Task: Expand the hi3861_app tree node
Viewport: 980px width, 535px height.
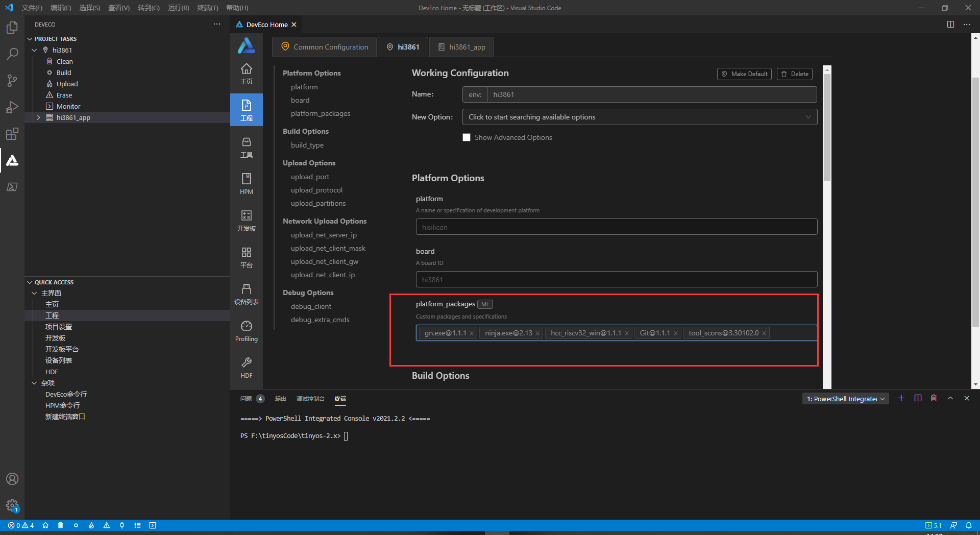Action: coord(39,117)
